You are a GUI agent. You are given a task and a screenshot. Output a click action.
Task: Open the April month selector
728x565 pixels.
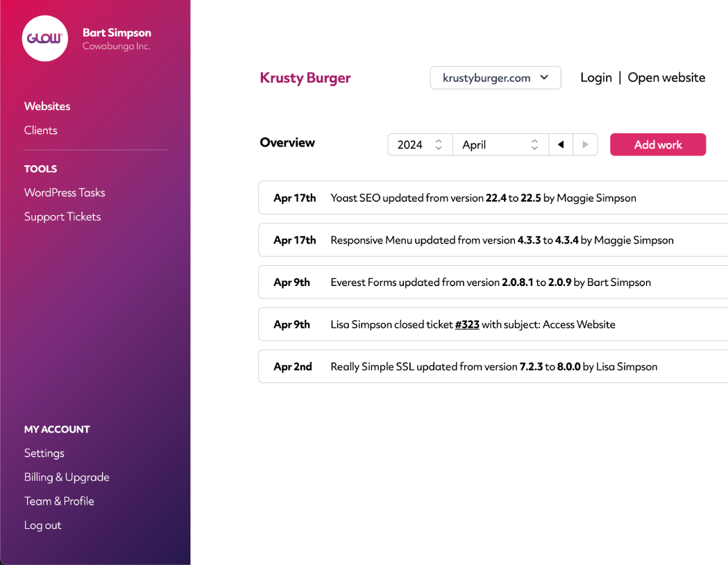click(500, 144)
